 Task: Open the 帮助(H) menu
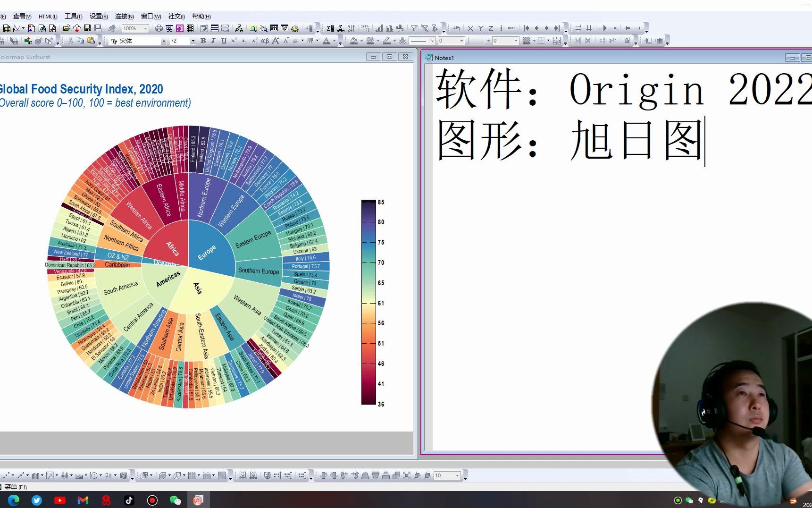click(201, 17)
